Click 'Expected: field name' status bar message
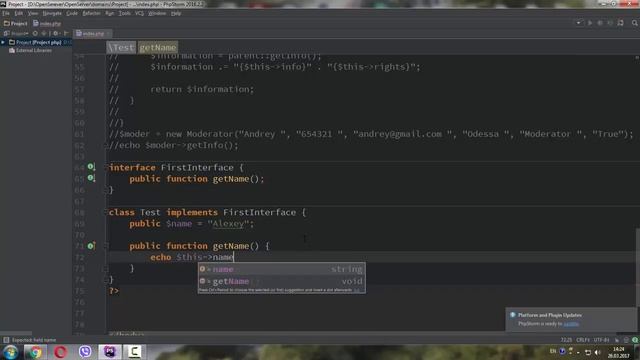 34,340
